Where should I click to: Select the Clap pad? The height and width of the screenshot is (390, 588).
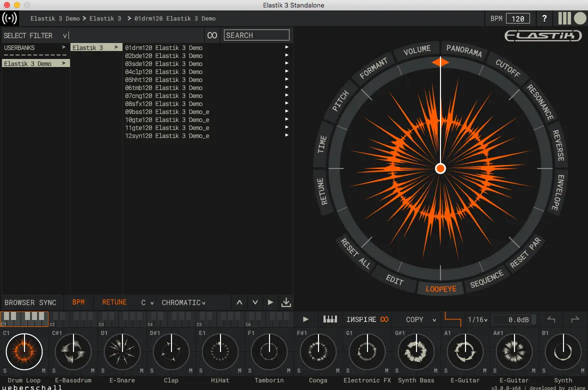pos(171,352)
